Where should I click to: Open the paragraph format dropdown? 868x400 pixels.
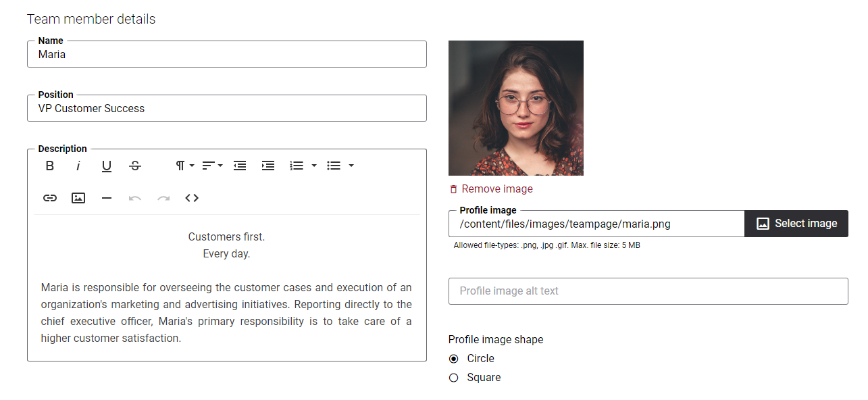tap(184, 166)
